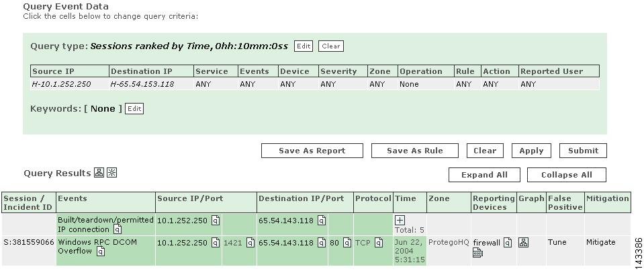644x271 pixels.
Task: Change Zone criteria cell showing ANY
Action: click(x=383, y=84)
